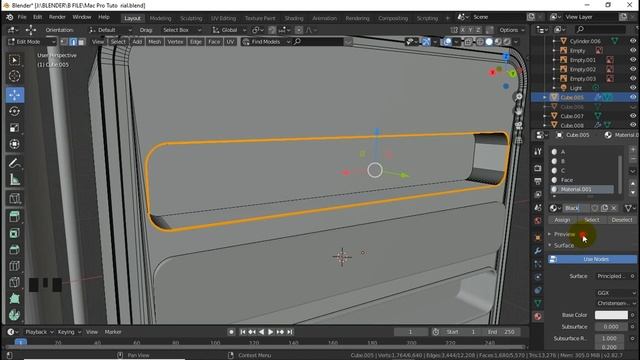
Task: Toggle X-ray view mode
Action: 468,42
